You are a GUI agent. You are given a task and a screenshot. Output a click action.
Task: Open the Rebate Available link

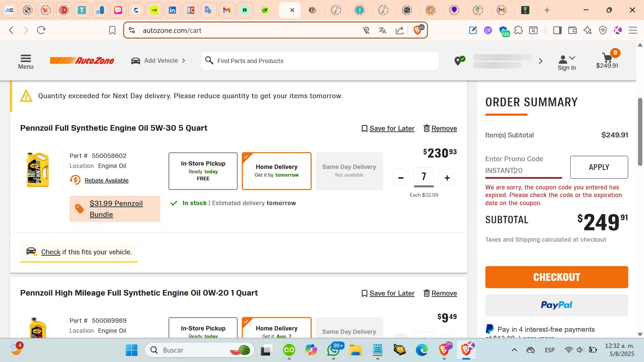(x=106, y=181)
